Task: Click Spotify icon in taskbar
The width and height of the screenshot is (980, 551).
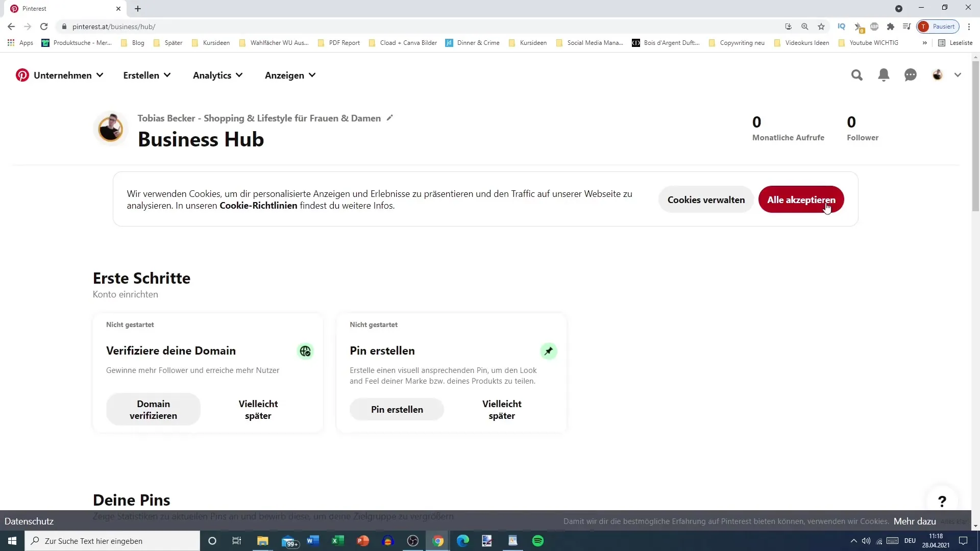Action: coord(538,541)
